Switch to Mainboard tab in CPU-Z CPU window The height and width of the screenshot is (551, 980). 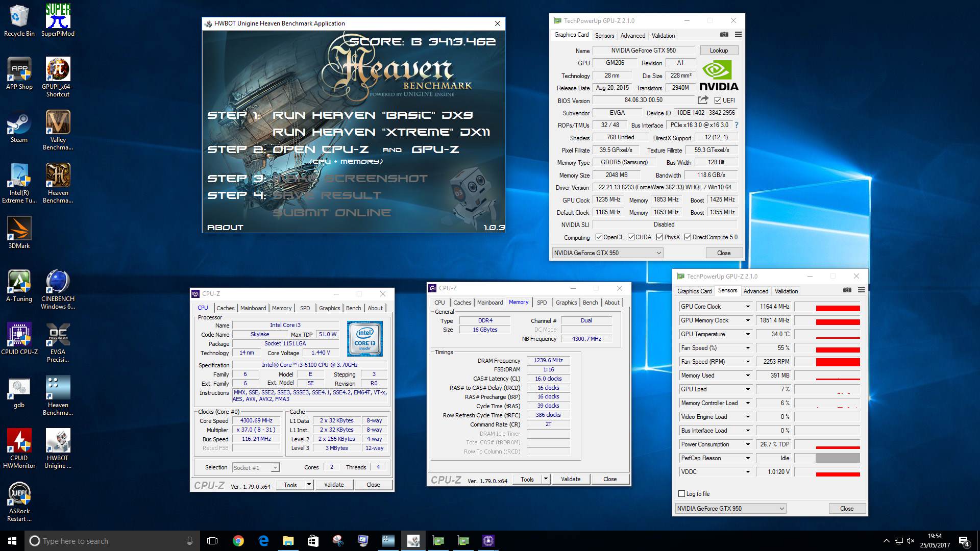click(253, 308)
